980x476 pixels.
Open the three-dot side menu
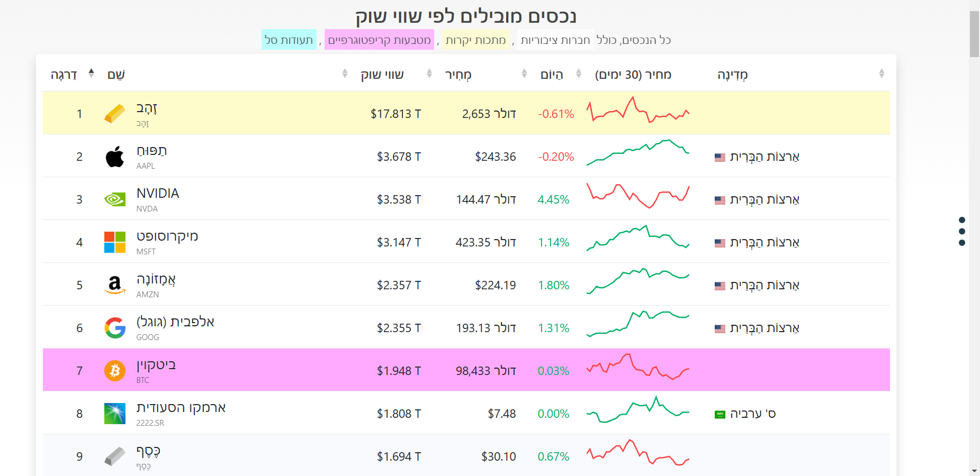point(962,231)
